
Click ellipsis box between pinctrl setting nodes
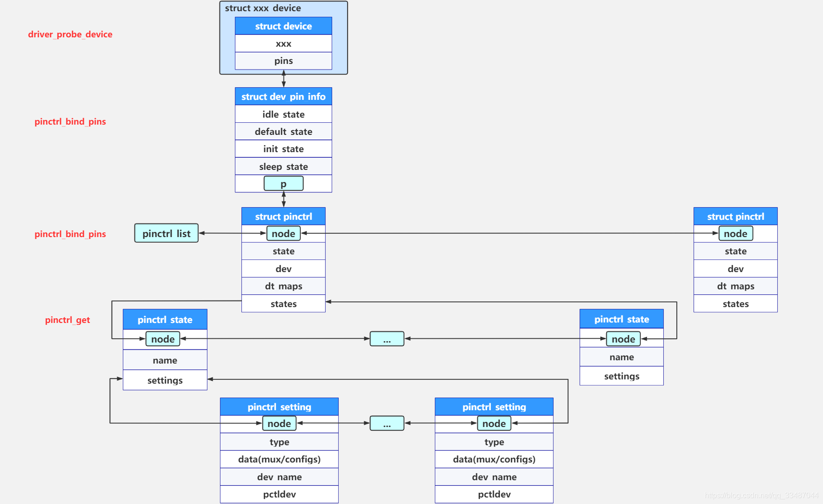[x=387, y=424]
